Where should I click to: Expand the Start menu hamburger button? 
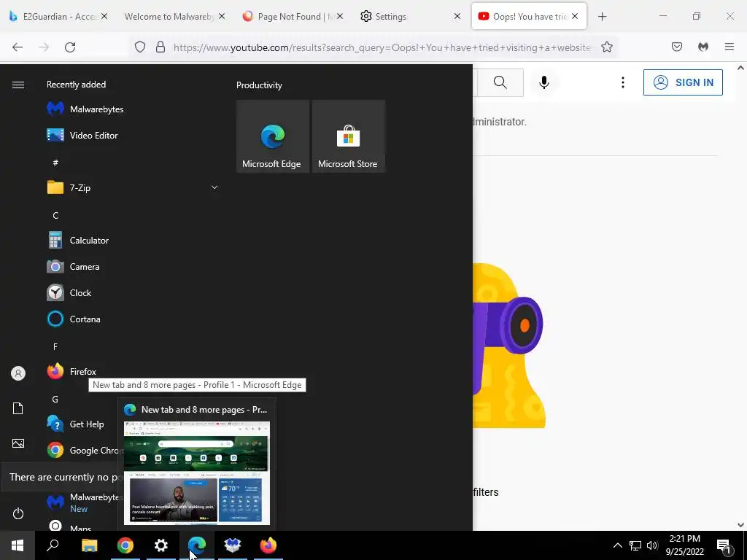[18, 85]
